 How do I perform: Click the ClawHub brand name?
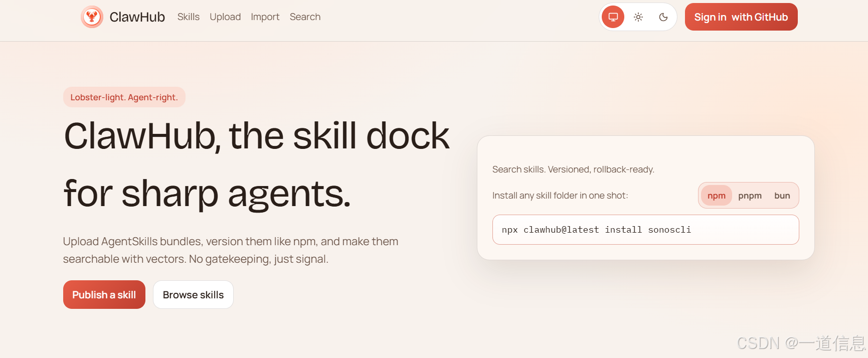(137, 17)
